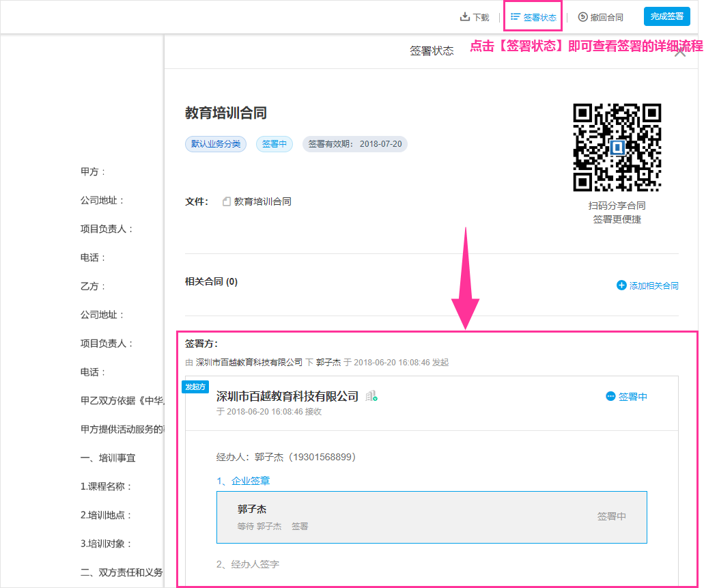This screenshot has width=704, height=588.
Task: Expand the 2、经办人签字 step
Action: pyautogui.click(x=247, y=564)
